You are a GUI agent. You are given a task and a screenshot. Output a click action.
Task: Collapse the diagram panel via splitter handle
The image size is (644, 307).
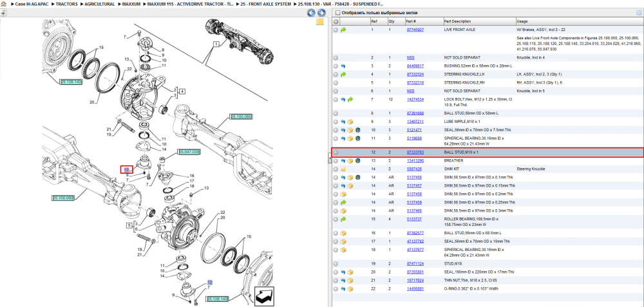329,158
